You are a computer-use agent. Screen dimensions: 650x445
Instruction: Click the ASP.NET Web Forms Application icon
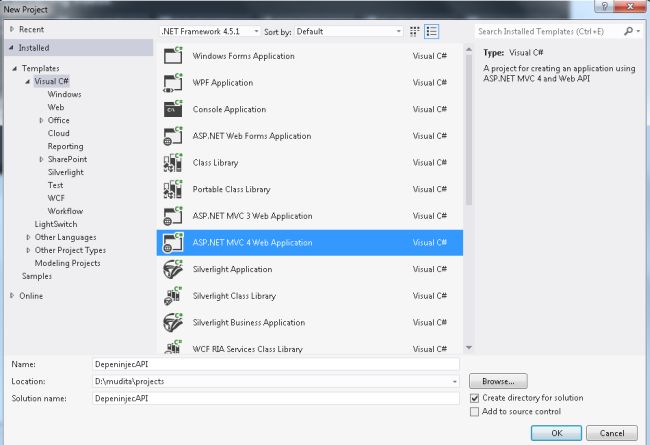pyautogui.click(x=173, y=136)
